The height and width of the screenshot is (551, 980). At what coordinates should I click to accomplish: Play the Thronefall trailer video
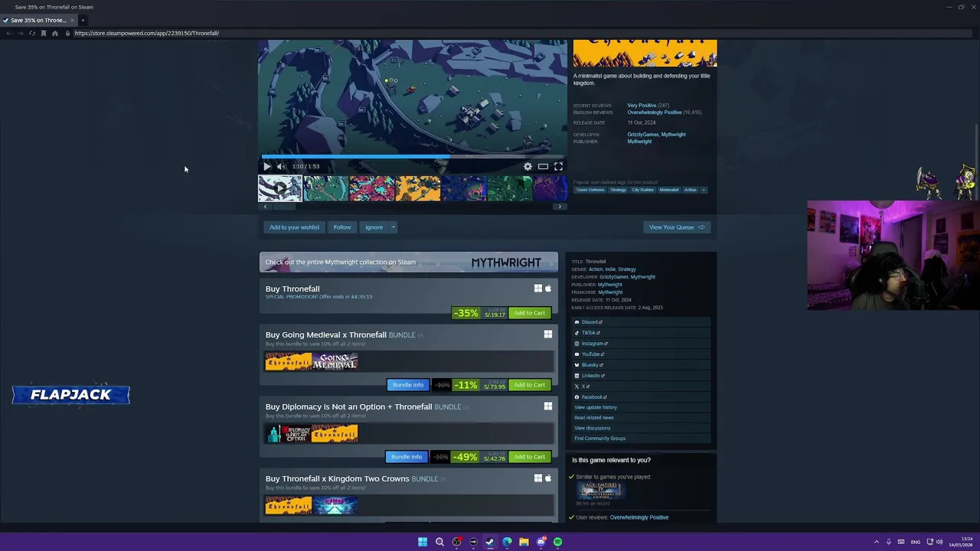pos(266,166)
